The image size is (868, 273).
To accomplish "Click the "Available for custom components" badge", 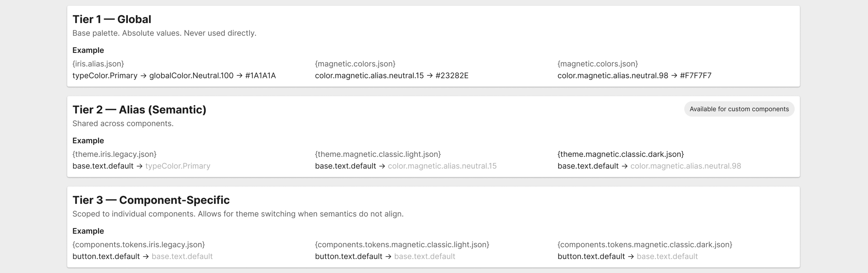I will point(739,109).
